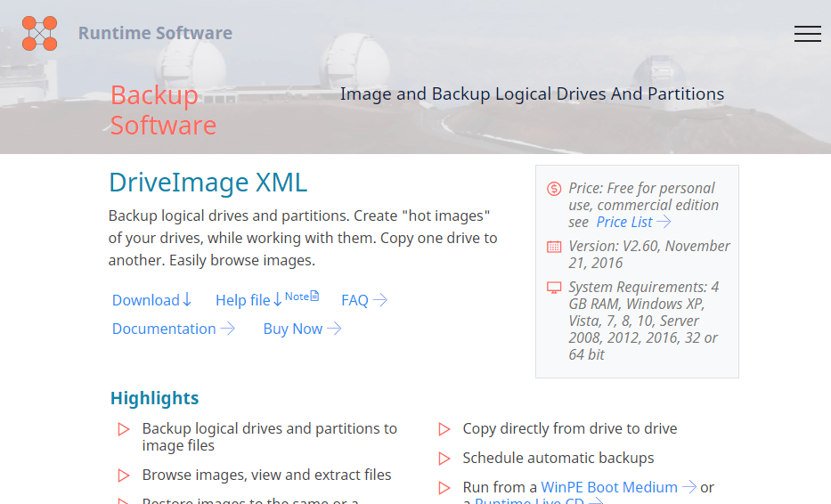Open the Price List link

point(633,222)
